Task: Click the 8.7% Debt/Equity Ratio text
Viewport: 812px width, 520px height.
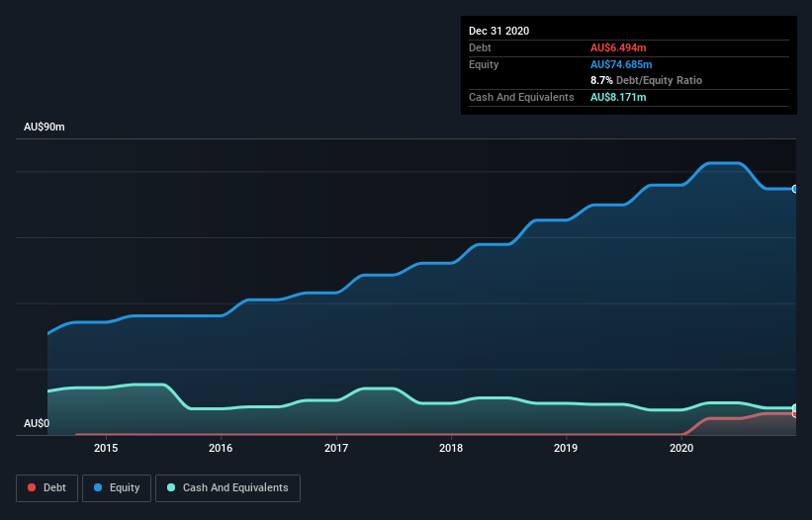Action: pos(646,80)
